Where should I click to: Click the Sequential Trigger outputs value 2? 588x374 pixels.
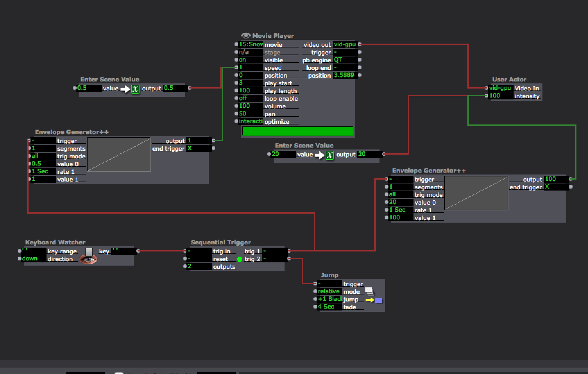[x=199, y=266]
